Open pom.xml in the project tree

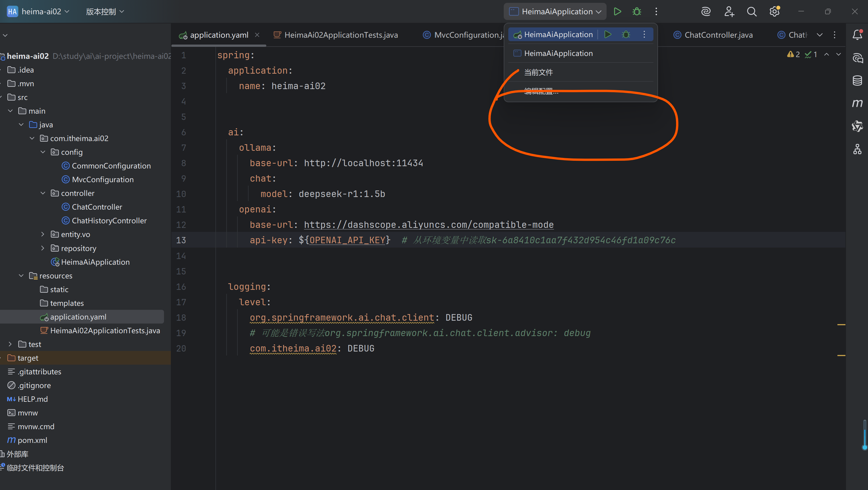coord(32,440)
